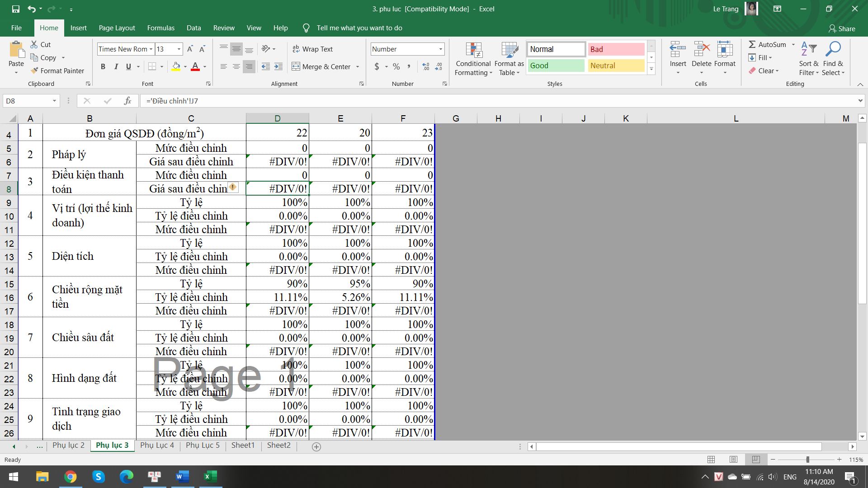Add a new sheet with plus icon
The height and width of the screenshot is (488, 868).
pos(316,446)
